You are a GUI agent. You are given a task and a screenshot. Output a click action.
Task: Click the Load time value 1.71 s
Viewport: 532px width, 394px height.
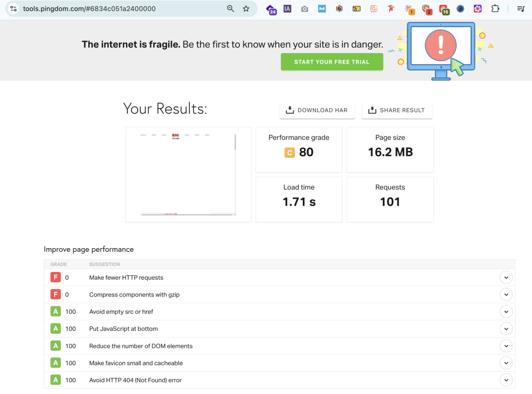coord(299,202)
